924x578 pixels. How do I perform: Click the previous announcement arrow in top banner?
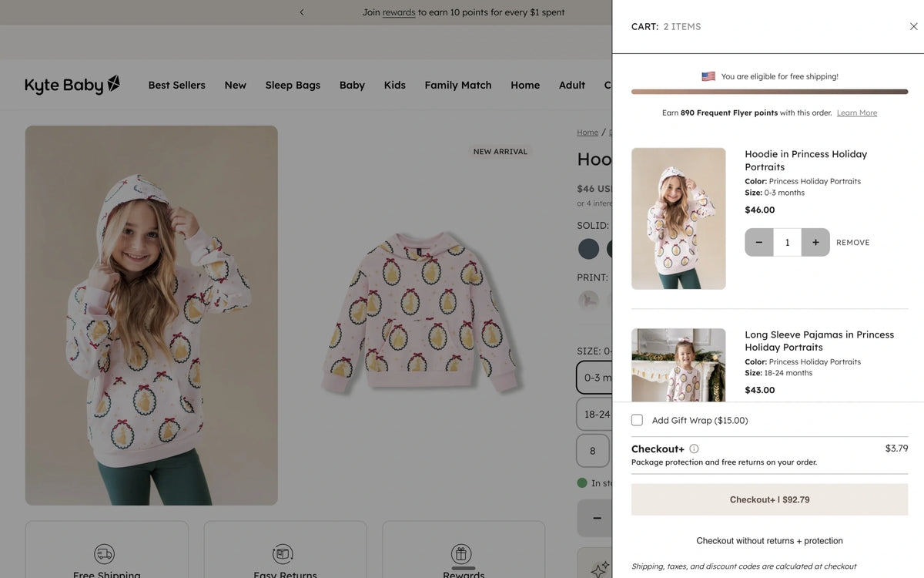click(x=302, y=12)
